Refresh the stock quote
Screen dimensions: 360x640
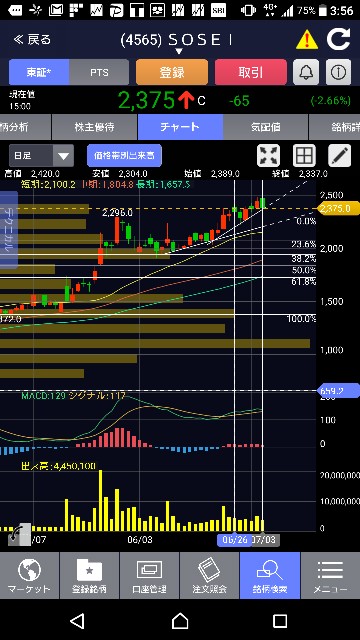(338, 40)
